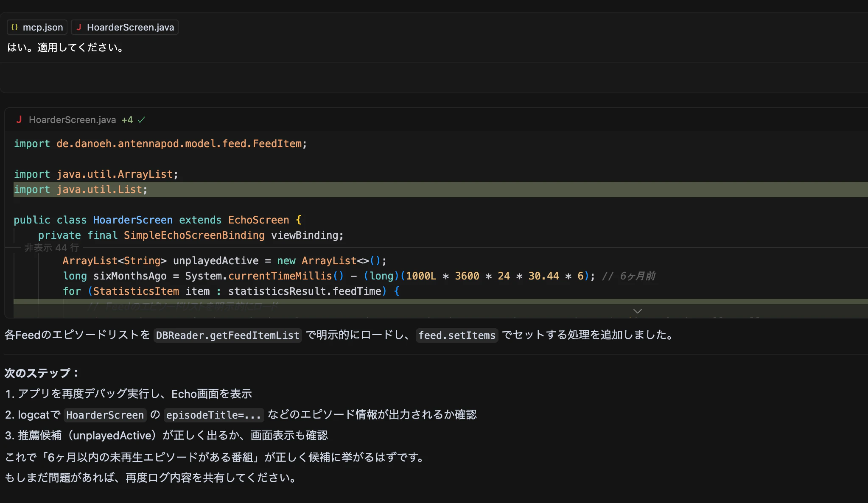The image size is (868, 503).
Task: Click the JSON braces icon on mcp.json chip
Action: (15, 27)
